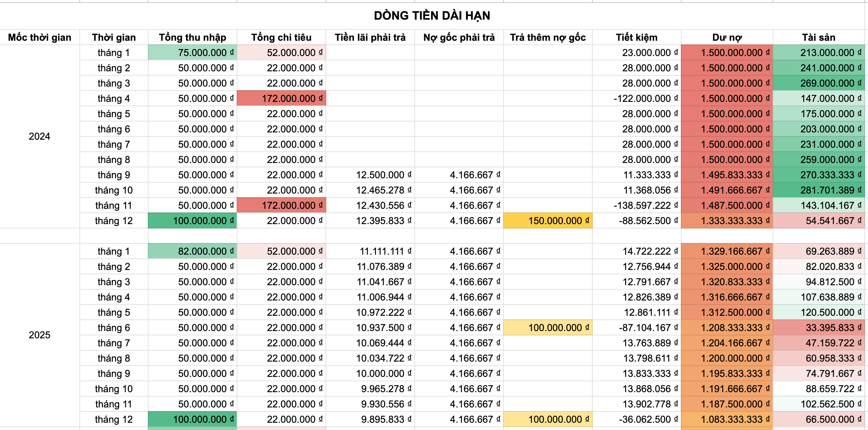
Task: Select the title cell DÒNG TIỀN DÀI HẠN
Action: point(432,16)
